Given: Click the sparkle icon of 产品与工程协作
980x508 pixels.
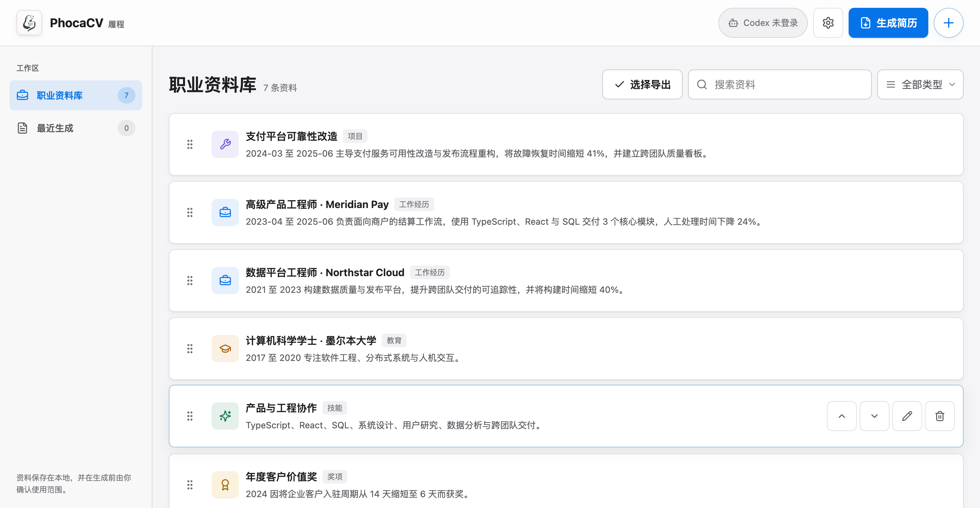Looking at the screenshot, I should (225, 416).
